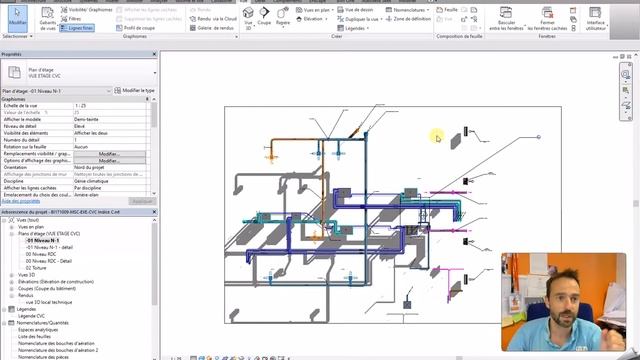Click Fermer les fenêtres cachées
Image resolution: width=640 pixels, height=360 pixels.
point(547,19)
